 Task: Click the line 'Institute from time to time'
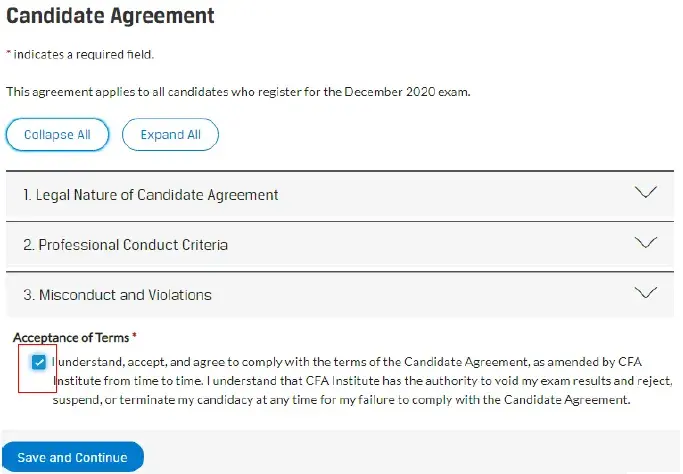point(362,381)
